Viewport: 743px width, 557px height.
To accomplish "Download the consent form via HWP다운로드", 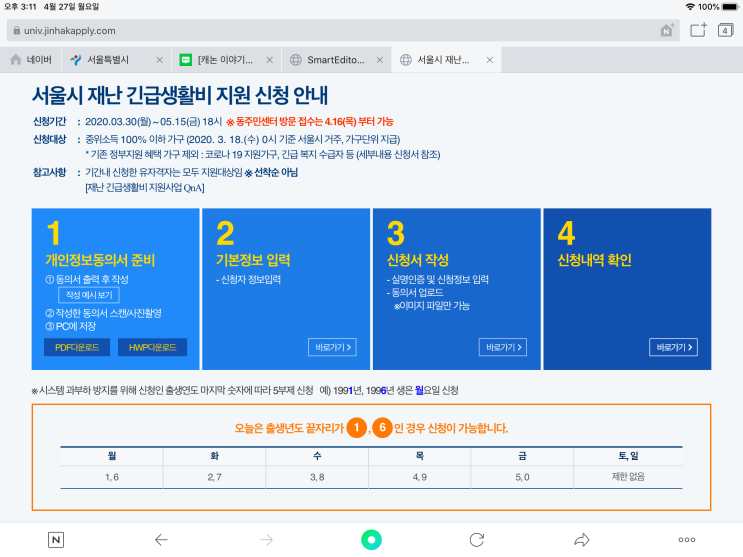I will pyautogui.click(x=152, y=347).
